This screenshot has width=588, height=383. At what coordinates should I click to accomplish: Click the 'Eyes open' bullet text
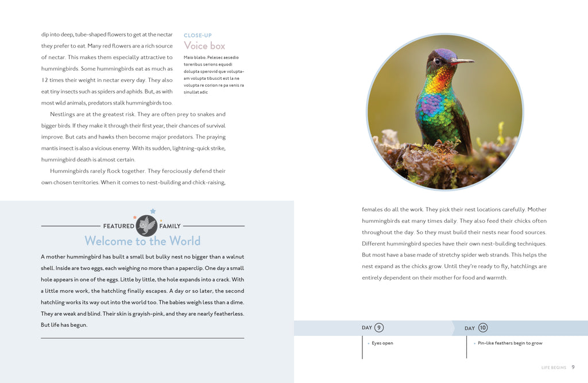(382, 343)
